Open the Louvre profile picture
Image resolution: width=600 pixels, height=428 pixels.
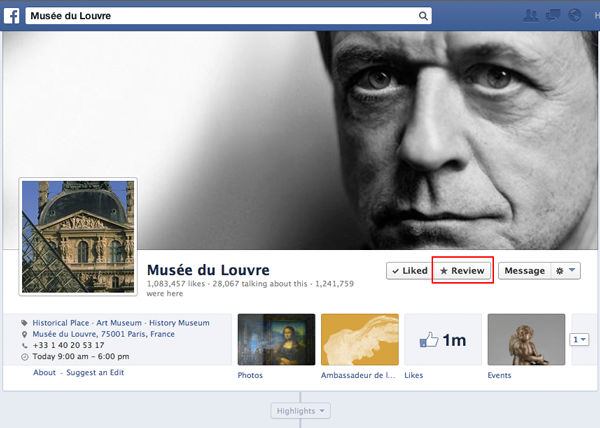tap(78, 237)
